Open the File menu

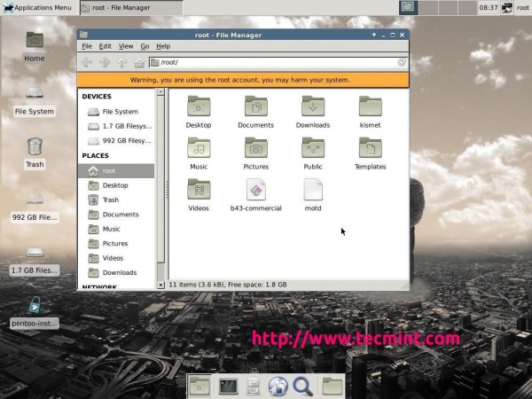87,46
